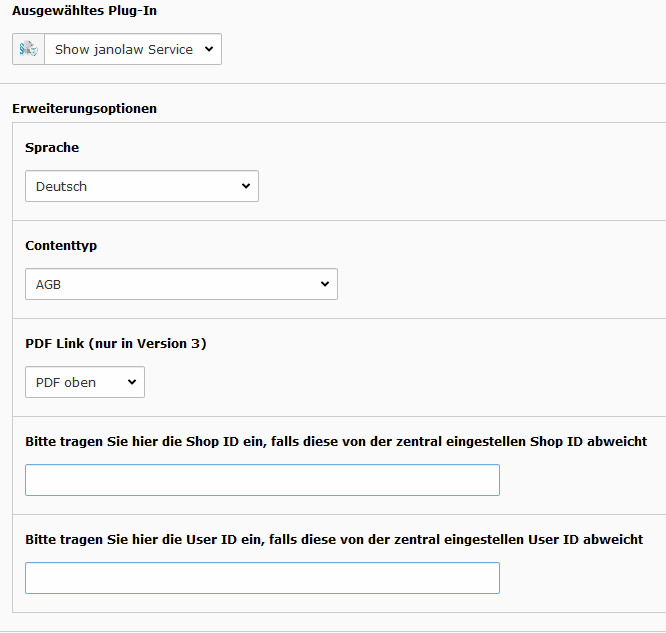The width and height of the screenshot is (666, 633).
Task: Focus the Shop ID input field
Action: [x=262, y=480]
